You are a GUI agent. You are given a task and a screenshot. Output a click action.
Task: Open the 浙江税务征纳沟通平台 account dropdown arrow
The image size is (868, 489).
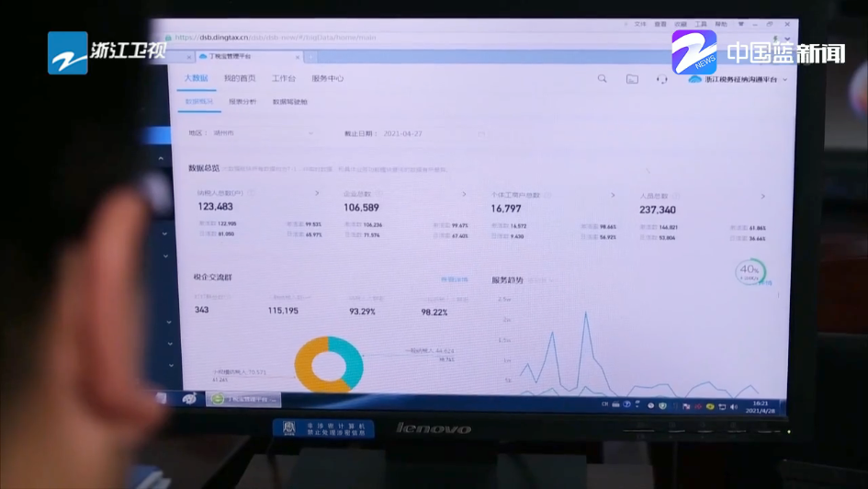tap(785, 80)
